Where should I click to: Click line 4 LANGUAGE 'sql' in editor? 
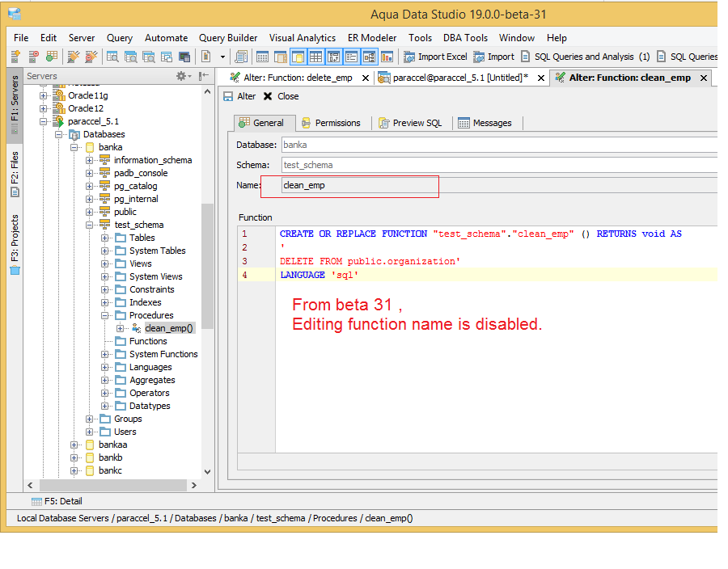[319, 275]
